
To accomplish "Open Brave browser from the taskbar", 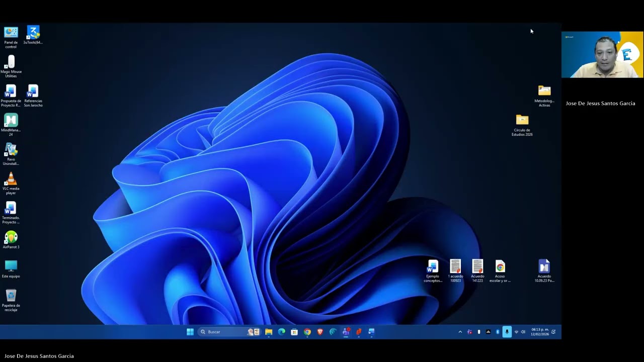I will 320,332.
